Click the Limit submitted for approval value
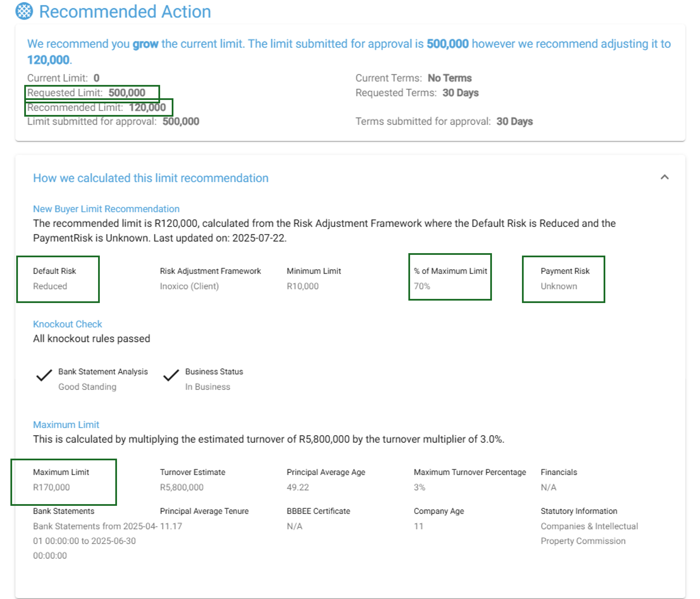Image resolution: width=700 pixels, height=599 pixels. pos(181,121)
